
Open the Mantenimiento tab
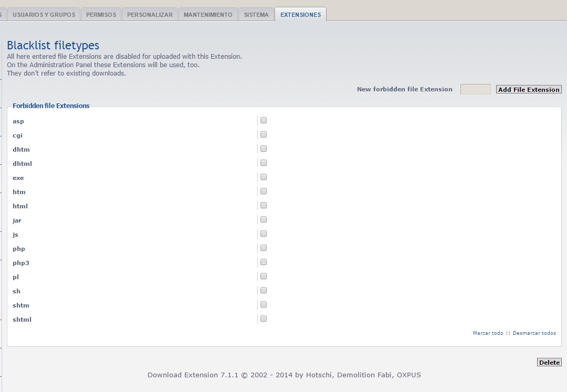[208, 15]
